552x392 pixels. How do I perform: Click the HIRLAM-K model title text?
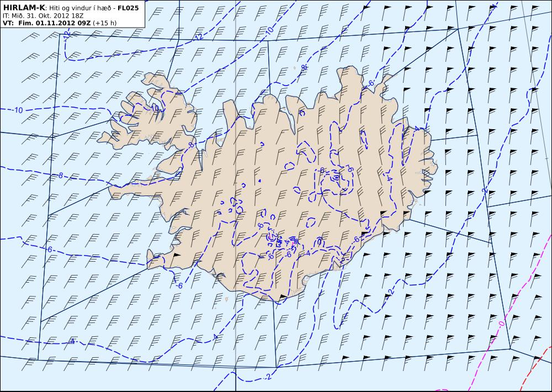[x=24, y=7]
